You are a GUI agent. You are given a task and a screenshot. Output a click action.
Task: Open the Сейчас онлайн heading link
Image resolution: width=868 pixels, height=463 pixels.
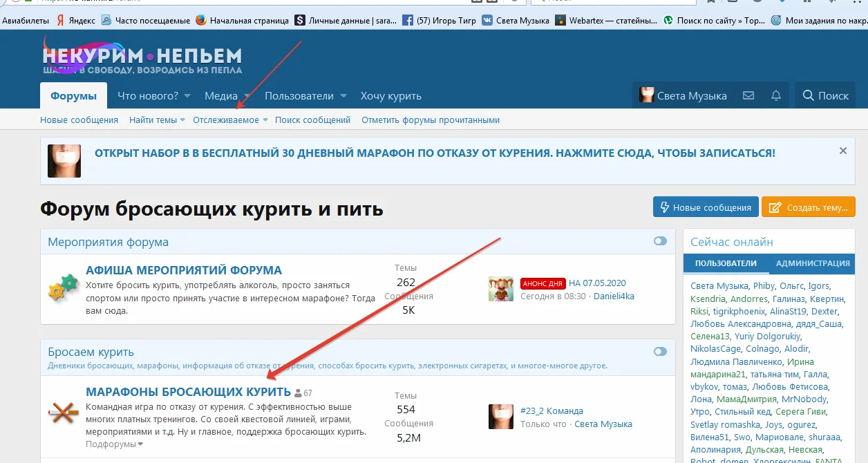(732, 243)
